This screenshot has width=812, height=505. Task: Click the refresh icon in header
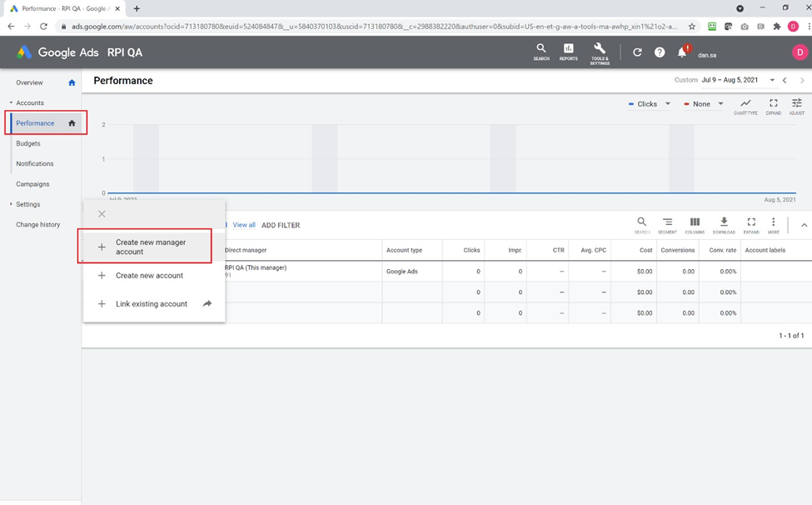click(637, 52)
